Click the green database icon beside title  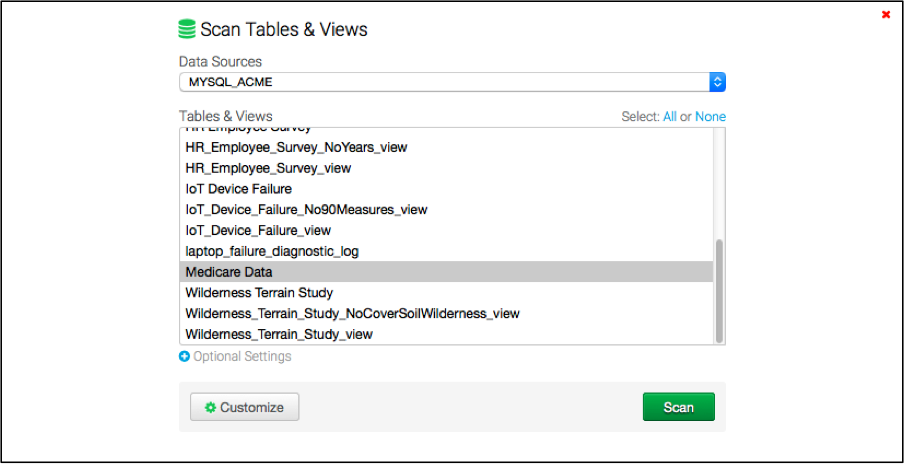pyautogui.click(x=187, y=29)
